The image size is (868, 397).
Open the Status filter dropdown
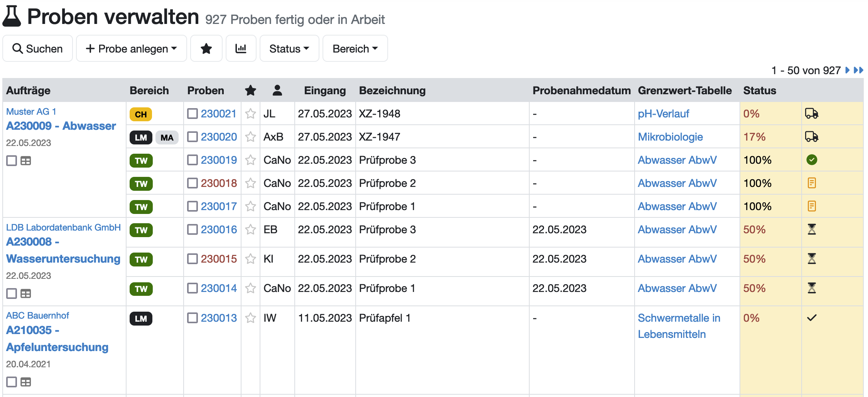click(289, 48)
